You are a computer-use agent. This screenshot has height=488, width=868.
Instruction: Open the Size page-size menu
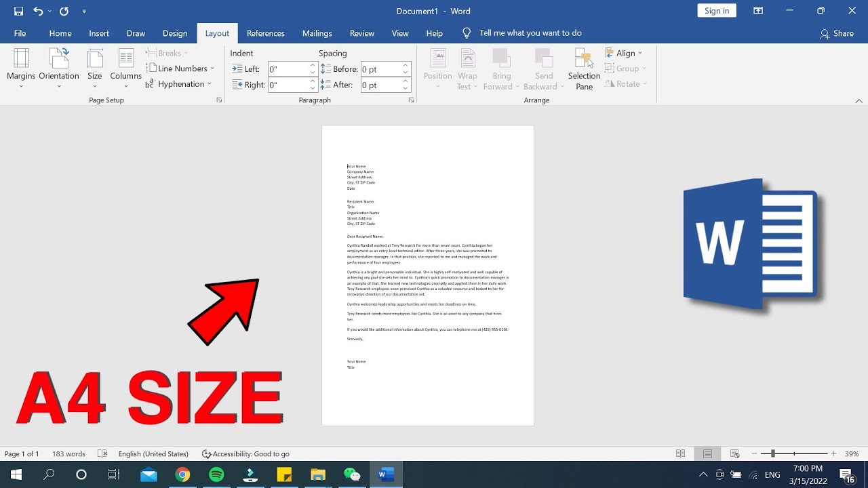tap(95, 68)
